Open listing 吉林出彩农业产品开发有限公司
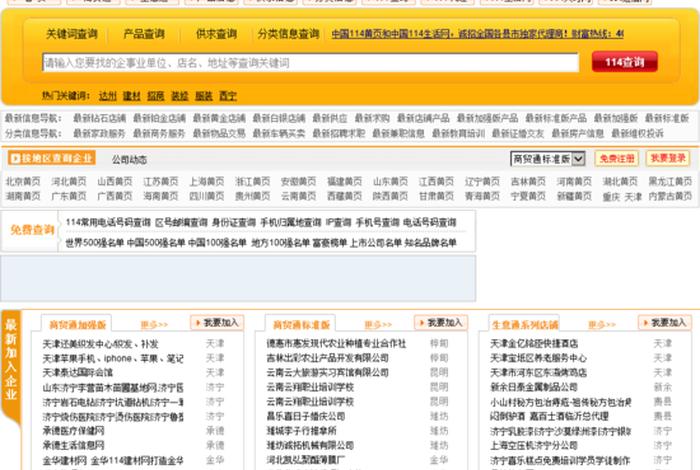Image resolution: width=700 pixels, height=470 pixels. 328,358
